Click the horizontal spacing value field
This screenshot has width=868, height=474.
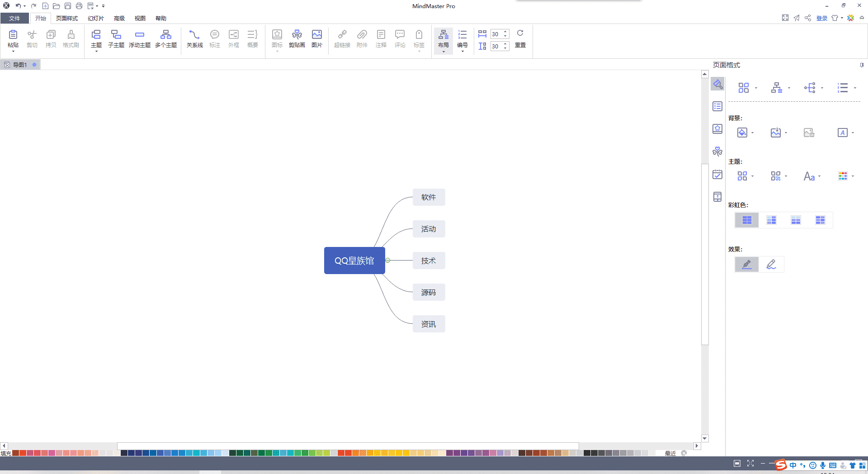(496, 34)
